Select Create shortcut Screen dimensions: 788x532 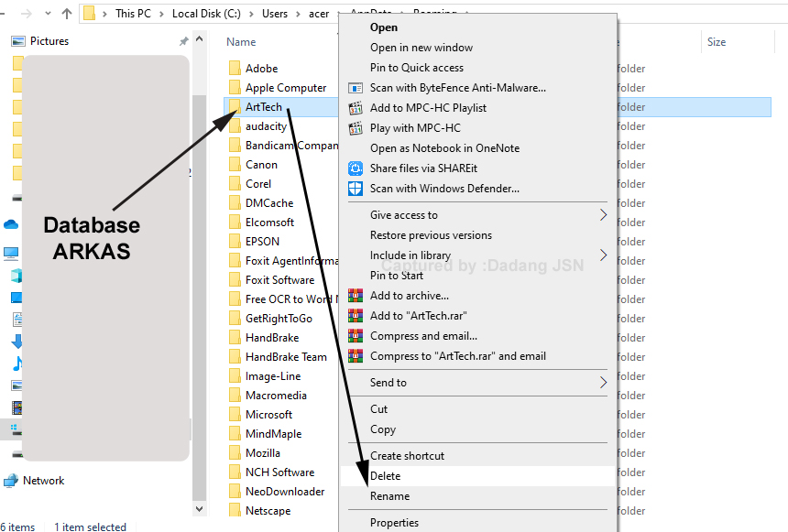(x=477, y=456)
